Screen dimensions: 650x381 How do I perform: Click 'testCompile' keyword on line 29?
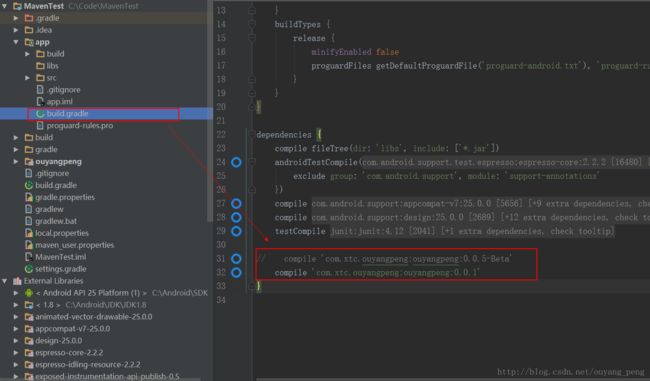(300, 231)
